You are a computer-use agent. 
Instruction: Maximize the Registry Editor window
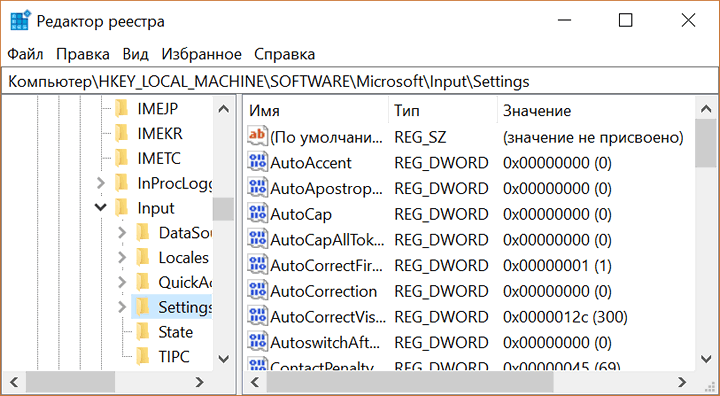point(625,20)
